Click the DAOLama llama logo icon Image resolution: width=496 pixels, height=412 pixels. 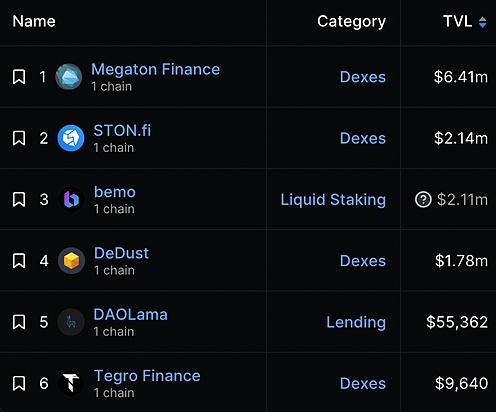[x=71, y=322]
